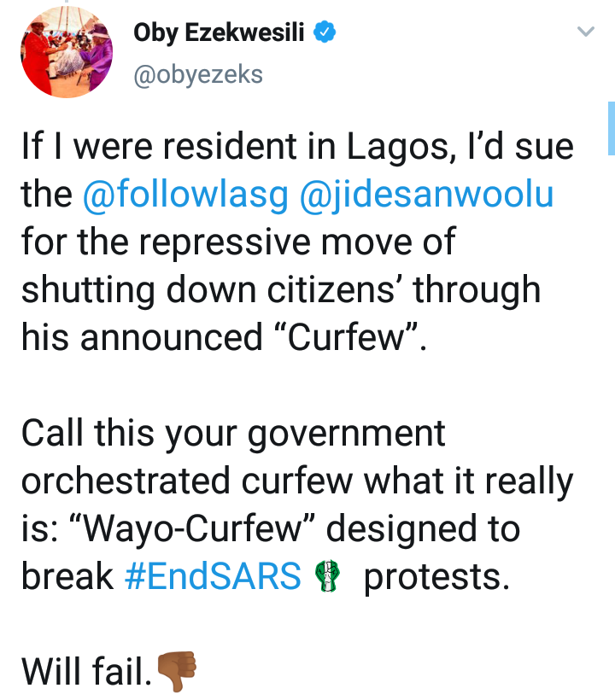Image resolution: width=615 pixels, height=700 pixels.
Task: Click the phrase "orchestrated curfew what it really"
Action: pos(297,481)
